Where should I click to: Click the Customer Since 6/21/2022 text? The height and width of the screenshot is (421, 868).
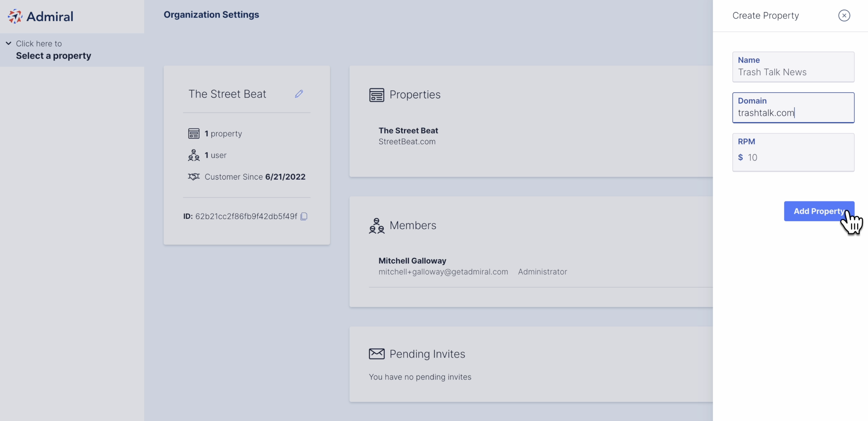[x=255, y=176]
